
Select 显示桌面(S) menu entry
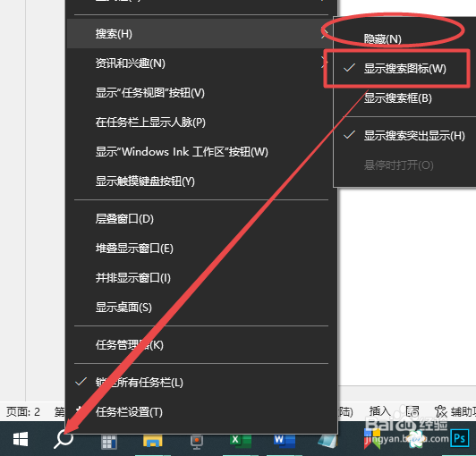[x=201, y=308]
